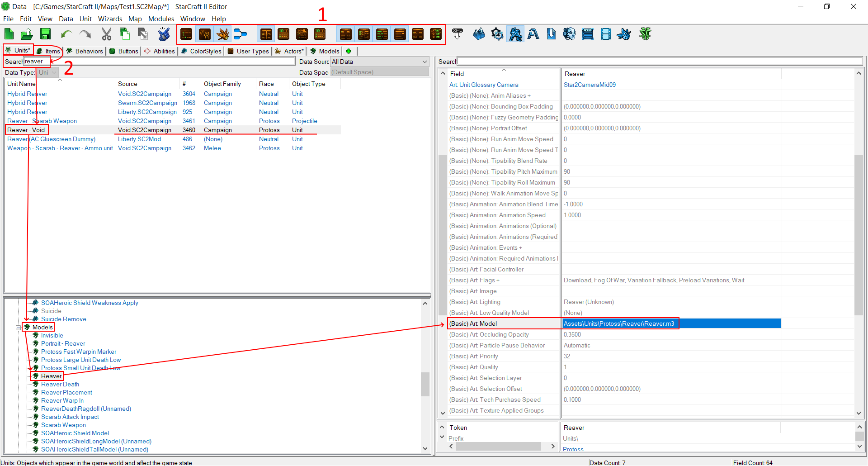Click the green StarCraft logo test icon
The height and width of the screenshot is (466, 868).
pyautogui.click(x=645, y=34)
